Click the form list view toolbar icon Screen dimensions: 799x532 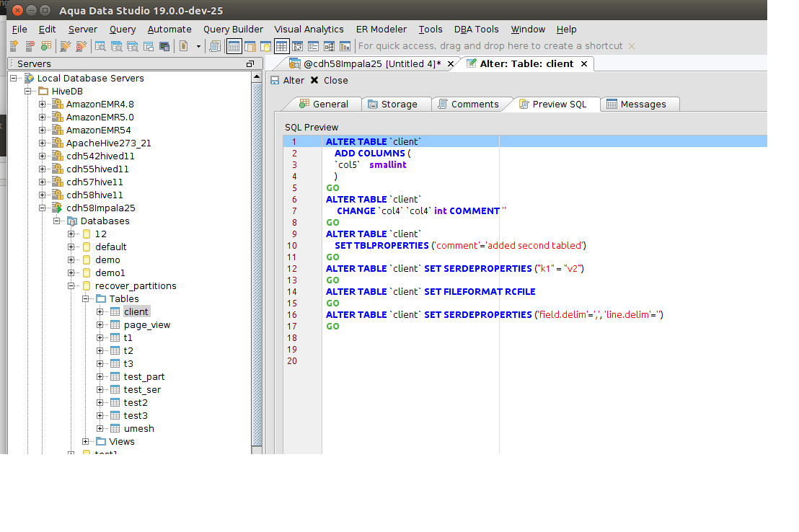tap(314, 46)
